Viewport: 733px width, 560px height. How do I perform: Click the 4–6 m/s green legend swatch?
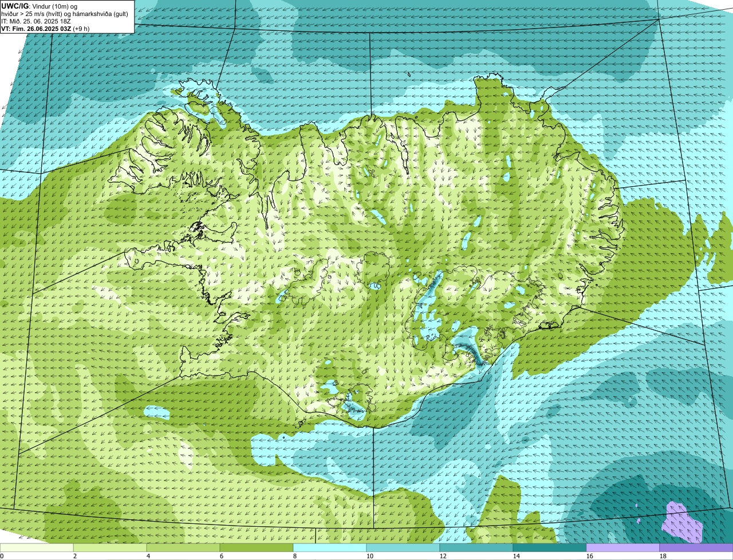click(x=183, y=548)
